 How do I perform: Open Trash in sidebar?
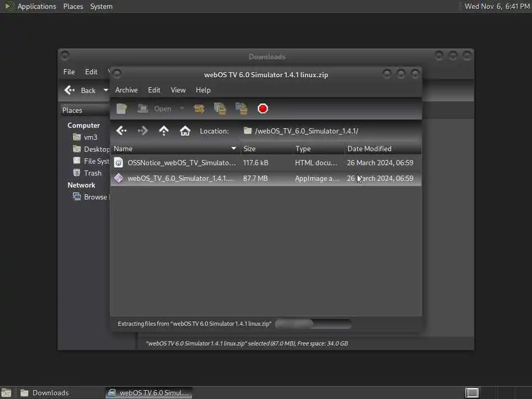(x=87, y=174)
